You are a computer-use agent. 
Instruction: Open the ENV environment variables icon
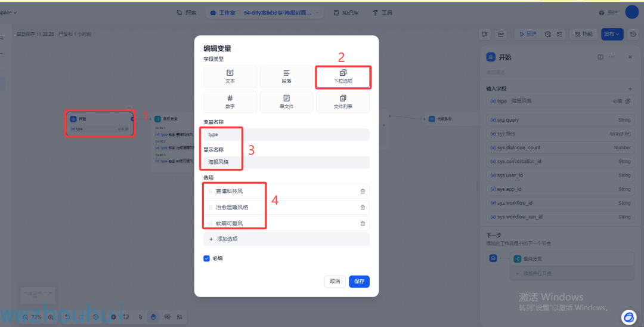point(501,34)
